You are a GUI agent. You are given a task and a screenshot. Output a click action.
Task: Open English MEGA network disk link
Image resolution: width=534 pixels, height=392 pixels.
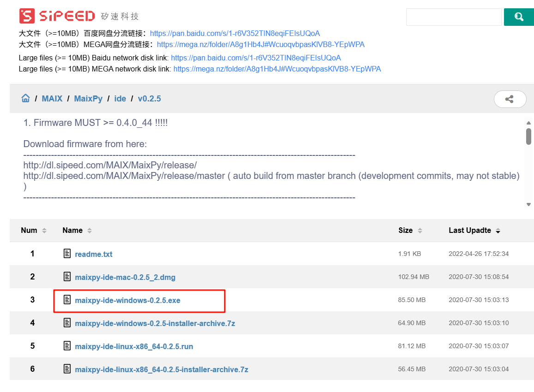coord(277,69)
